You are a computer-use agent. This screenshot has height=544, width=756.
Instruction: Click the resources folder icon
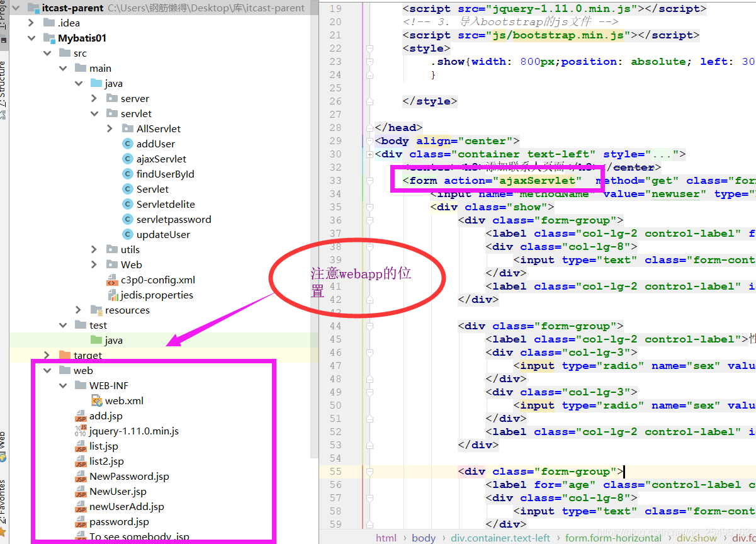[96, 310]
